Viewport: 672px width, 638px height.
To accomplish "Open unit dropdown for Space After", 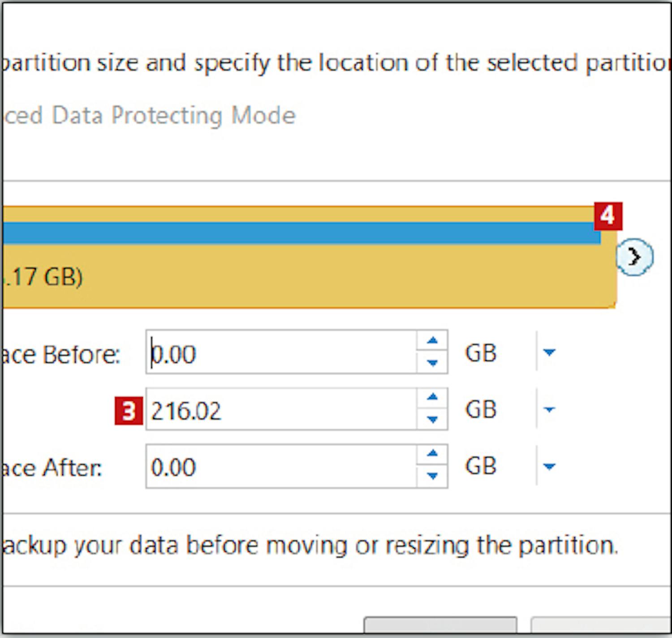I will (549, 466).
